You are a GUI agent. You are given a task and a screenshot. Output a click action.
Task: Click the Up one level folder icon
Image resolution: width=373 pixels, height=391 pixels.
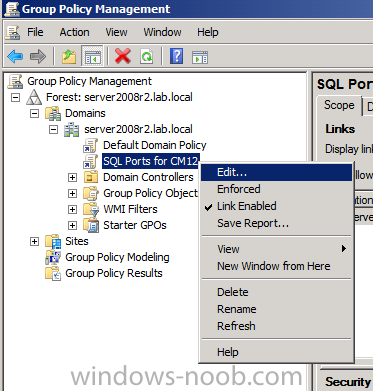(69, 56)
